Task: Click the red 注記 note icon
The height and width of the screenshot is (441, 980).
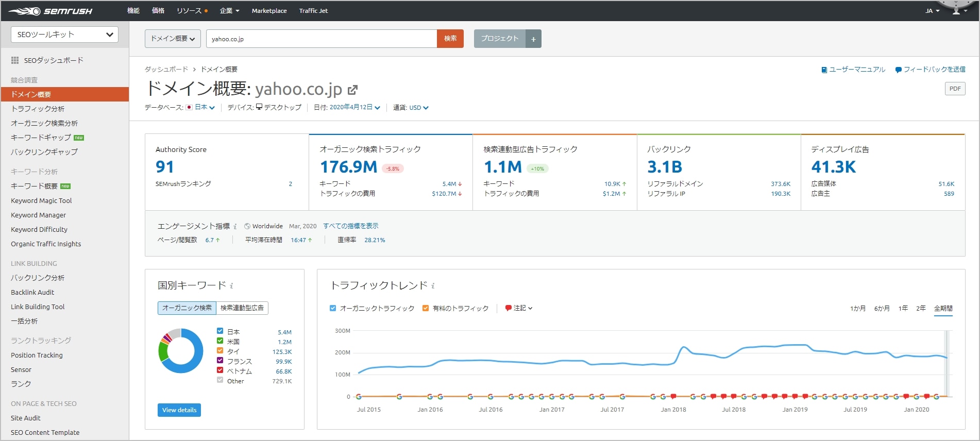Action: click(508, 308)
